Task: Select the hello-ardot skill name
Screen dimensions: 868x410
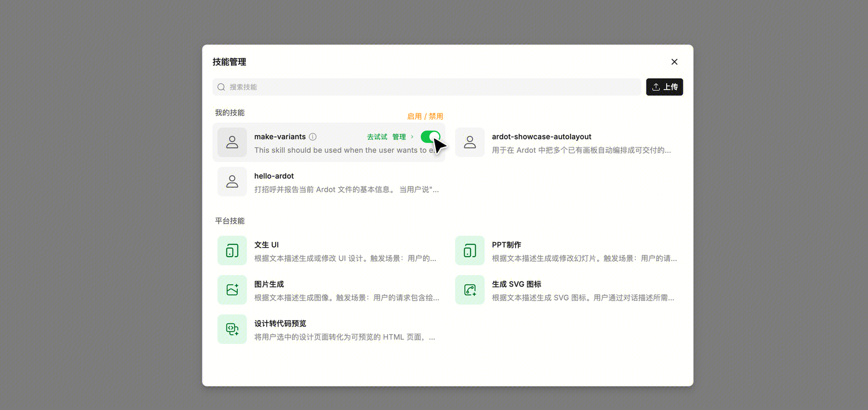Action: pyautogui.click(x=274, y=176)
